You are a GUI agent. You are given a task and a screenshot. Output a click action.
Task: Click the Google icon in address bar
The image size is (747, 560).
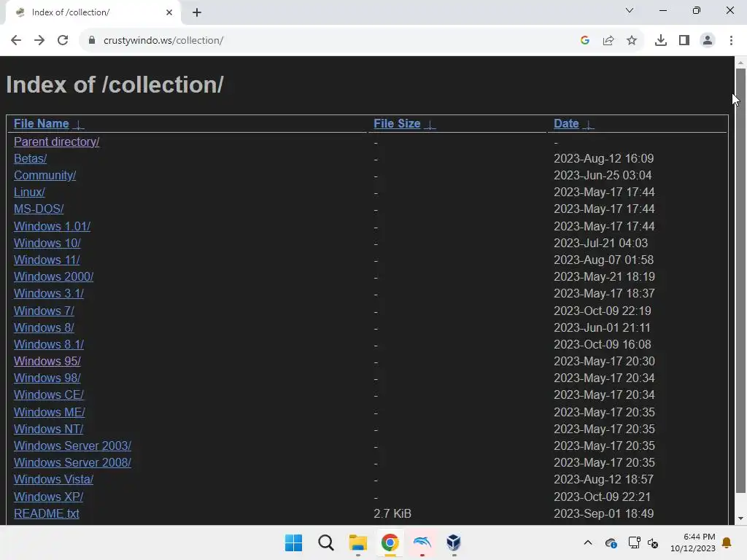(585, 41)
